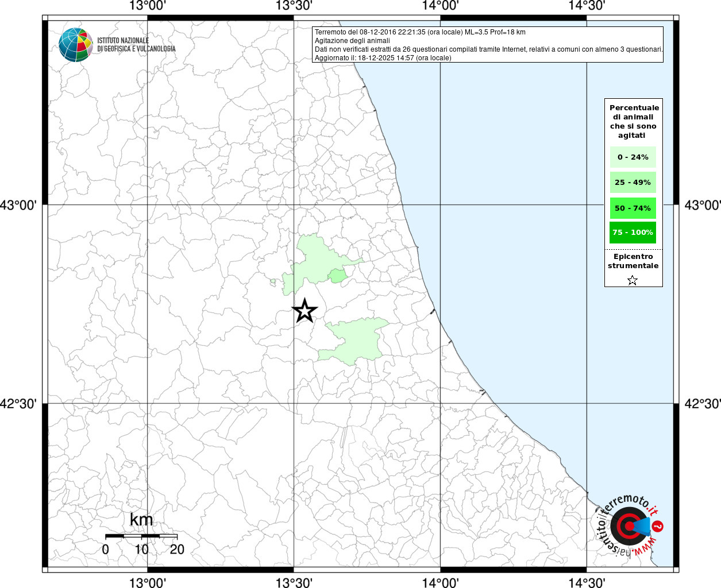Click the black epicenter star on the map
The height and width of the screenshot is (588, 721).
[x=304, y=311]
